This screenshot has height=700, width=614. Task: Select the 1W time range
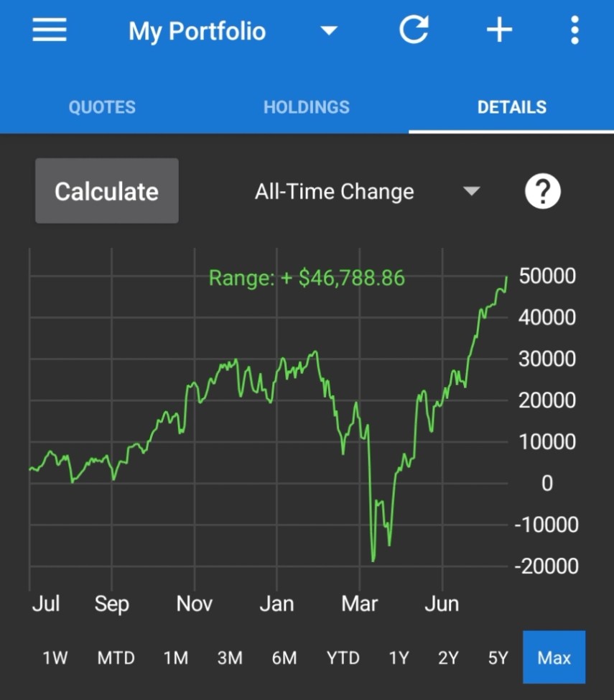(x=55, y=658)
